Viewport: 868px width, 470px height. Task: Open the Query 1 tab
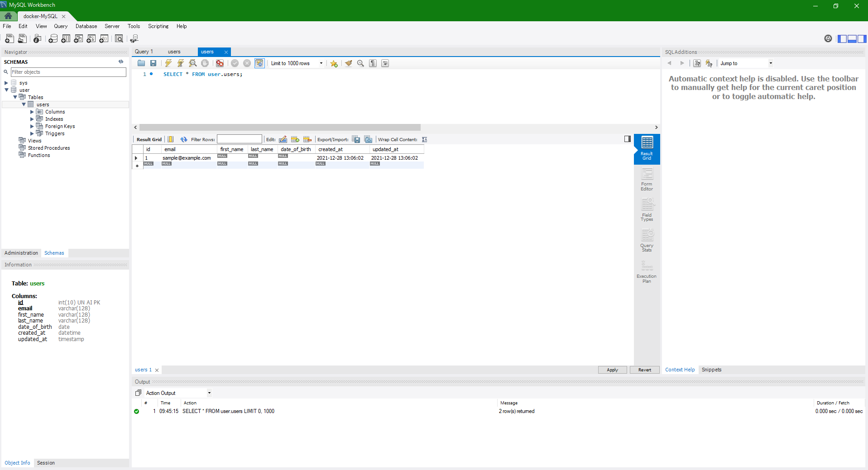click(144, 52)
